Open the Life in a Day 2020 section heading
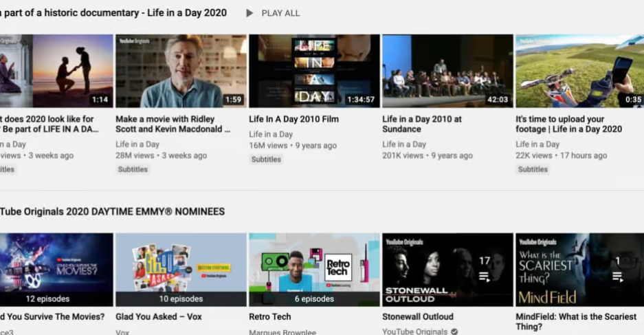This screenshot has height=335, width=644. pyautogui.click(x=113, y=13)
